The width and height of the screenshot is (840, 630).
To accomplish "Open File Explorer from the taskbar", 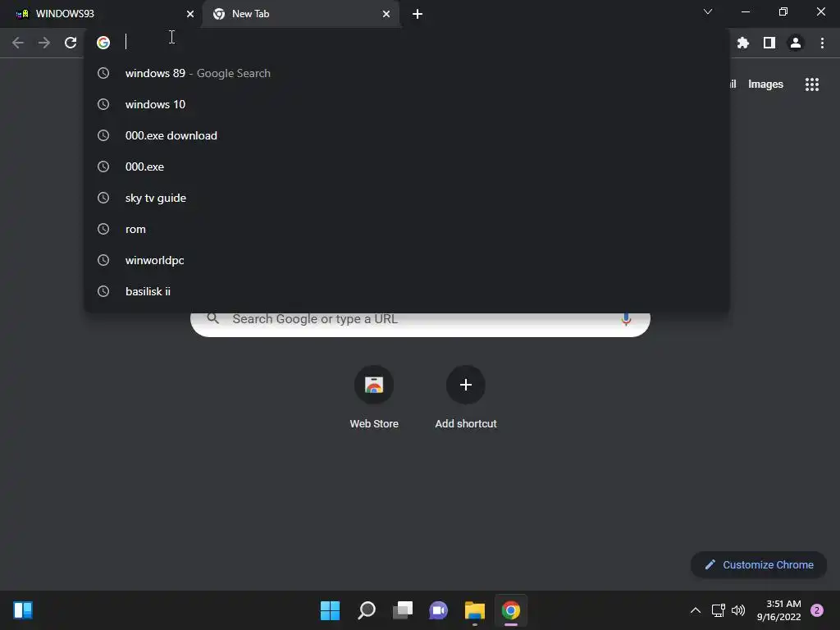I will point(475,610).
